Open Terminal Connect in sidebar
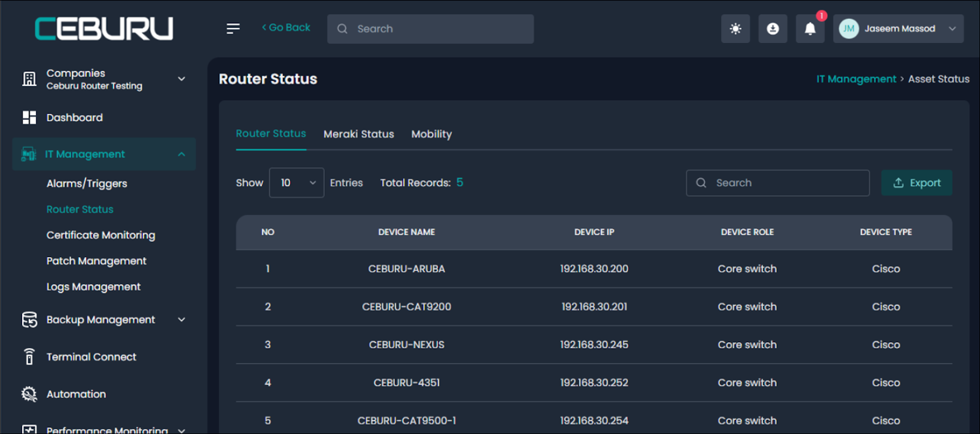The height and width of the screenshot is (434, 980). point(91,357)
